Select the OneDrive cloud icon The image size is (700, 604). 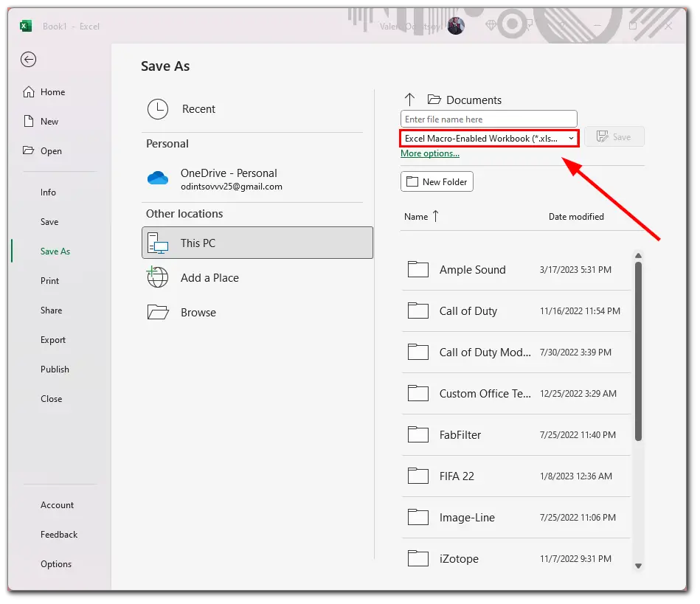[x=158, y=178]
